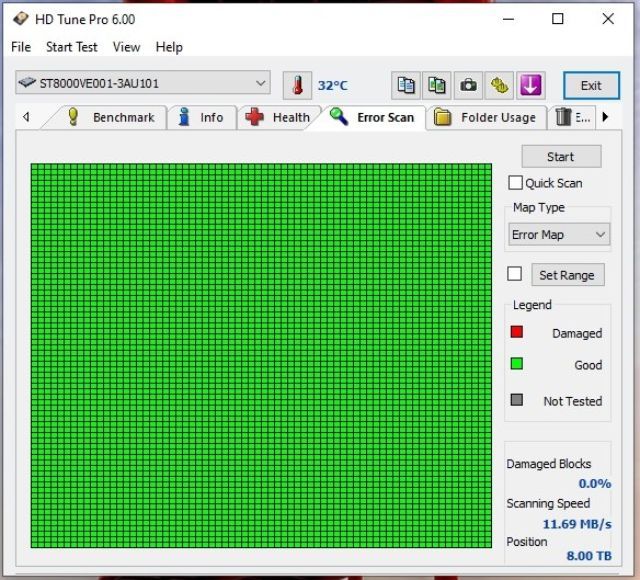
Task: Expand the Error Map type dropdown
Action: tap(559, 235)
